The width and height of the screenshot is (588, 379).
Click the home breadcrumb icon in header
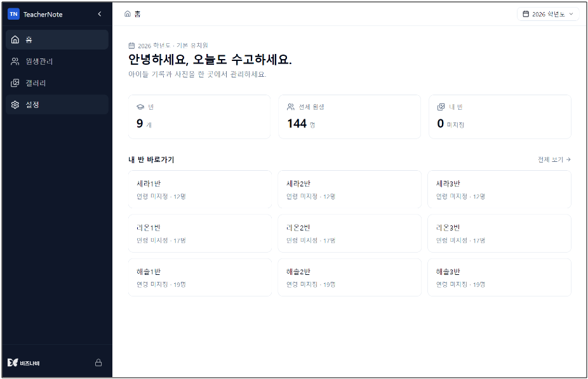coord(128,14)
